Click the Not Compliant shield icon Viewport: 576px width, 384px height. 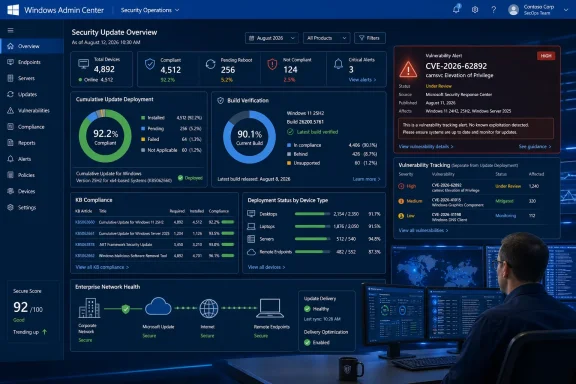pyautogui.click(x=272, y=65)
